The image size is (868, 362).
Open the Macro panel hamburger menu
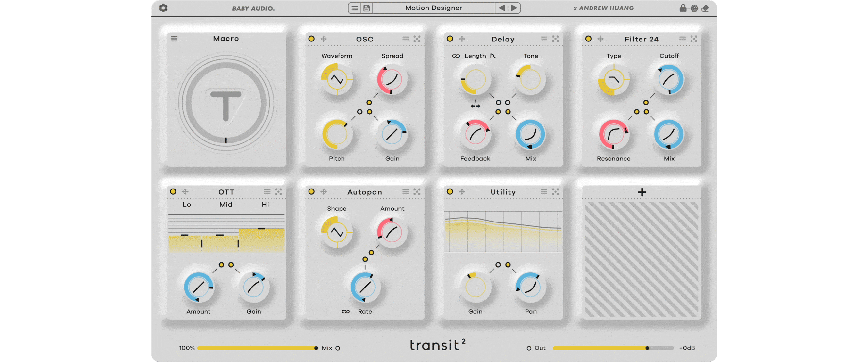(x=174, y=39)
